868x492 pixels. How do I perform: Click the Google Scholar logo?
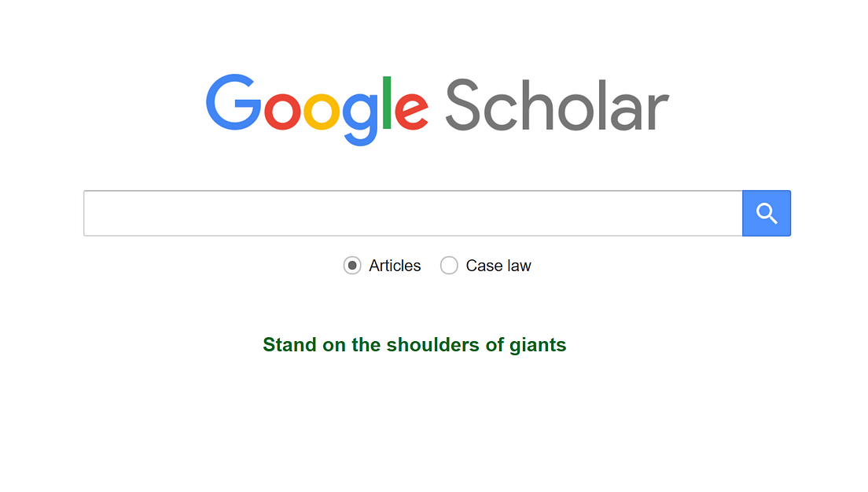point(436,108)
